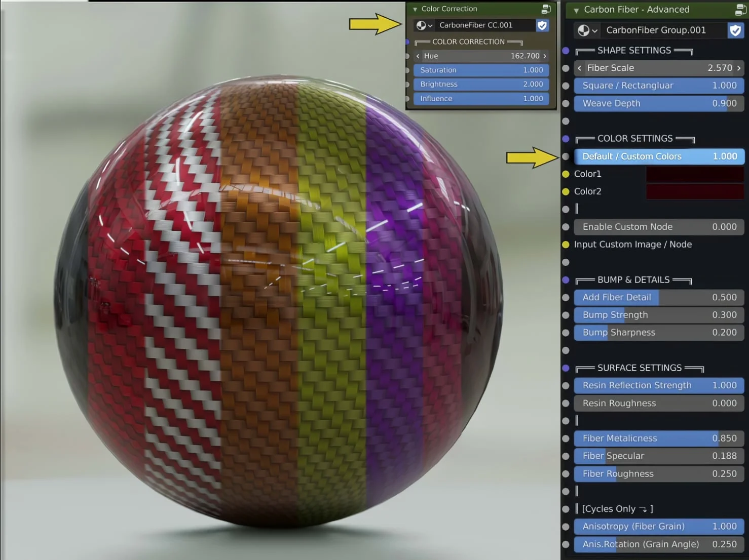The height and width of the screenshot is (560, 749).
Task: Click the purple socket beside COLOR SETTINGS
Action: (x=566, y=139)
